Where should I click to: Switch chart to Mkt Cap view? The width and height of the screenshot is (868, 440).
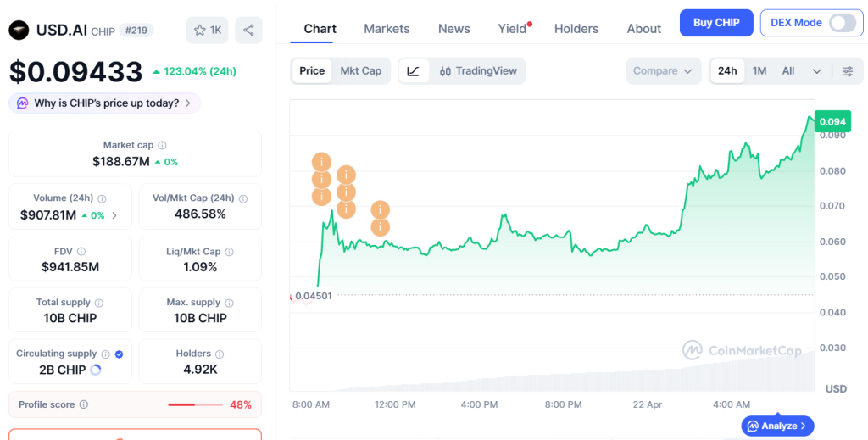pos(360,71)
